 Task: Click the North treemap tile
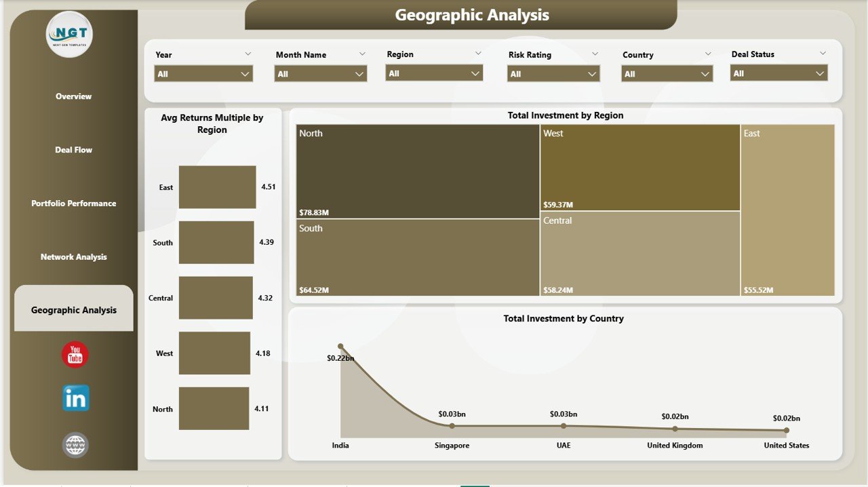(418, 172)
